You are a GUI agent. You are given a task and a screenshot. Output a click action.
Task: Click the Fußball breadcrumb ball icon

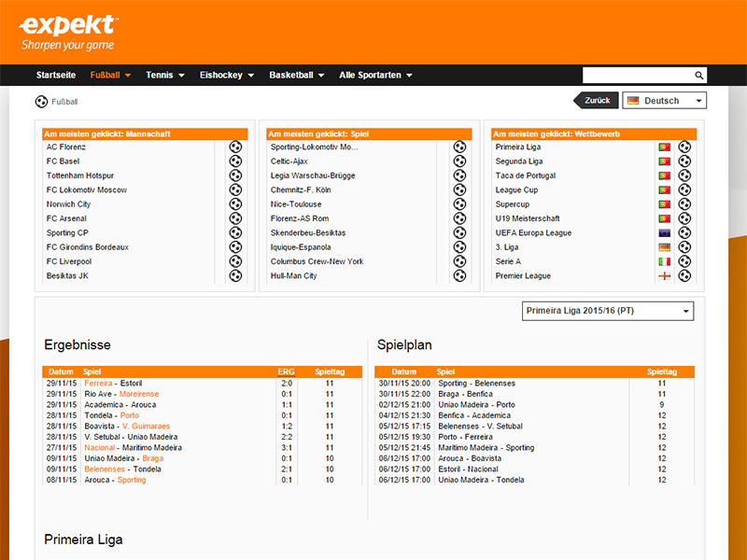coord(41,102)
